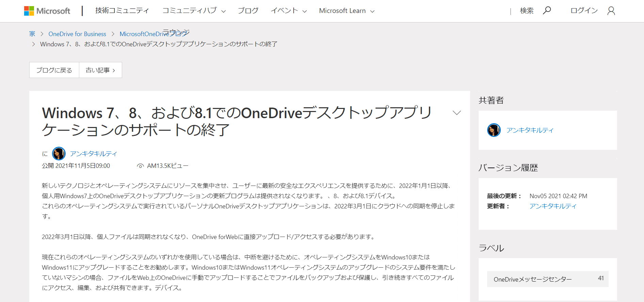The width and height of the screenshot is (644, 302).
Task: Click updater name in version history
Action: [x=553, y=206]
